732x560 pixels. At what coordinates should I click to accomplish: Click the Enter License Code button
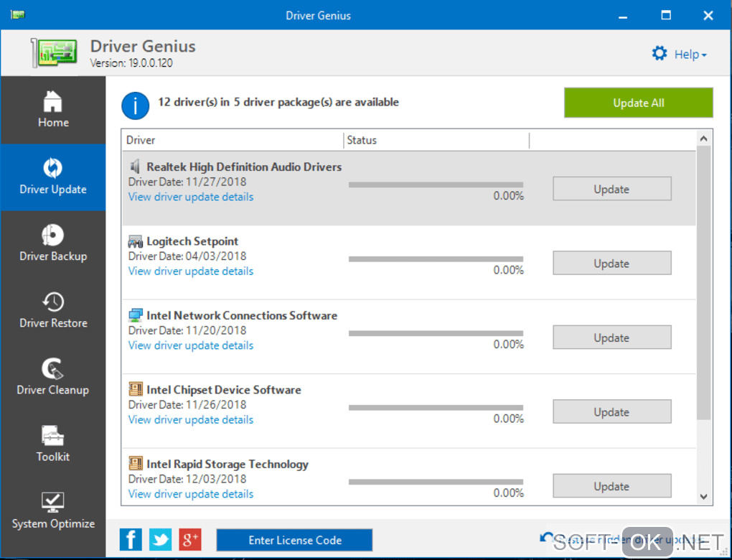point(294,540)
